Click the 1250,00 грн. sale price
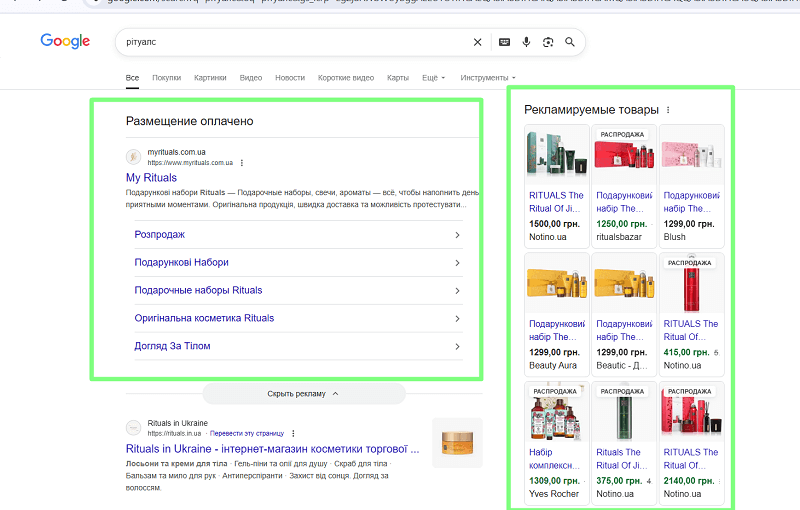The width and height of the screenshot is (800, 510). [x=621, y=224]
